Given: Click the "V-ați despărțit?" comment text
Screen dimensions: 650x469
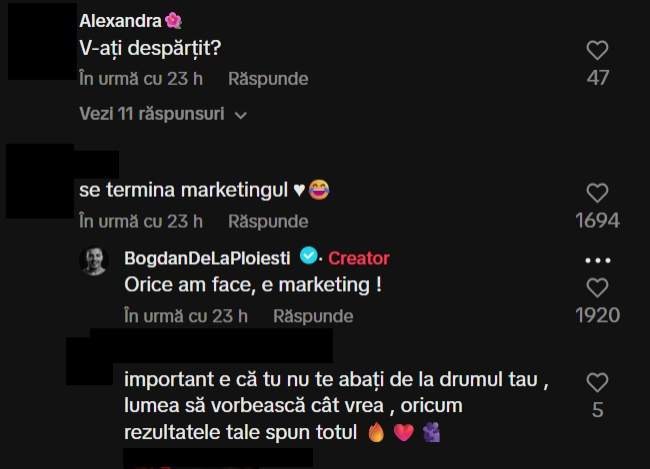Looking at the screenshot, I should (150, 49).
